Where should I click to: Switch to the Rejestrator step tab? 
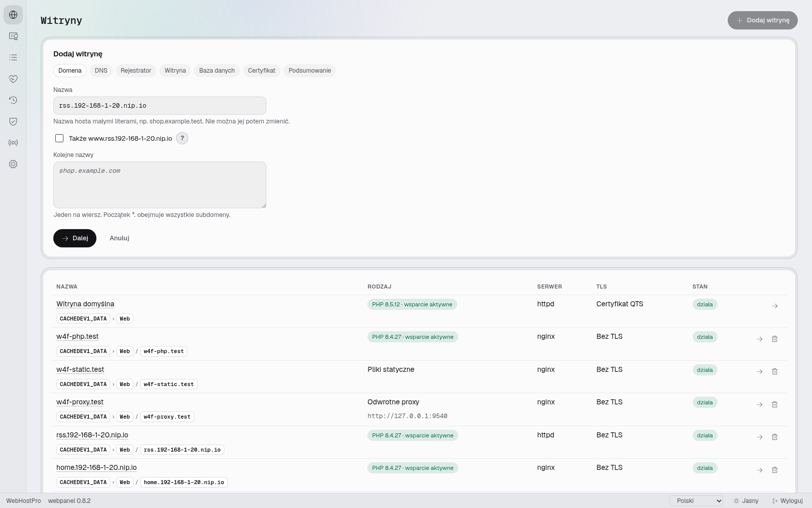[136, 71]
